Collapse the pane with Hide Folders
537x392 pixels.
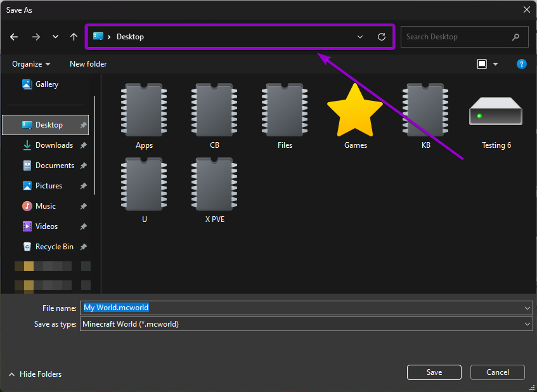(x=36, y=374)
